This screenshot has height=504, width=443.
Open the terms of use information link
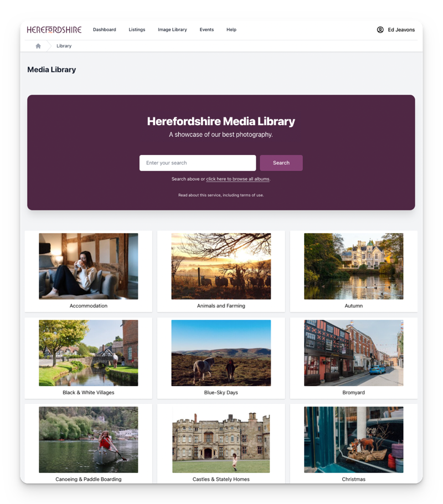point(221,195)
